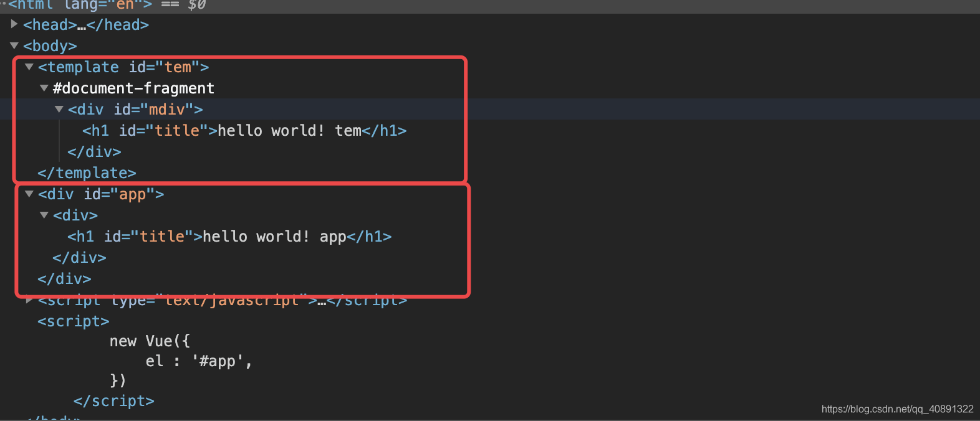Click the "app" id attribute value
Viewport: 980px width, 421px height.
coord(133,194)
